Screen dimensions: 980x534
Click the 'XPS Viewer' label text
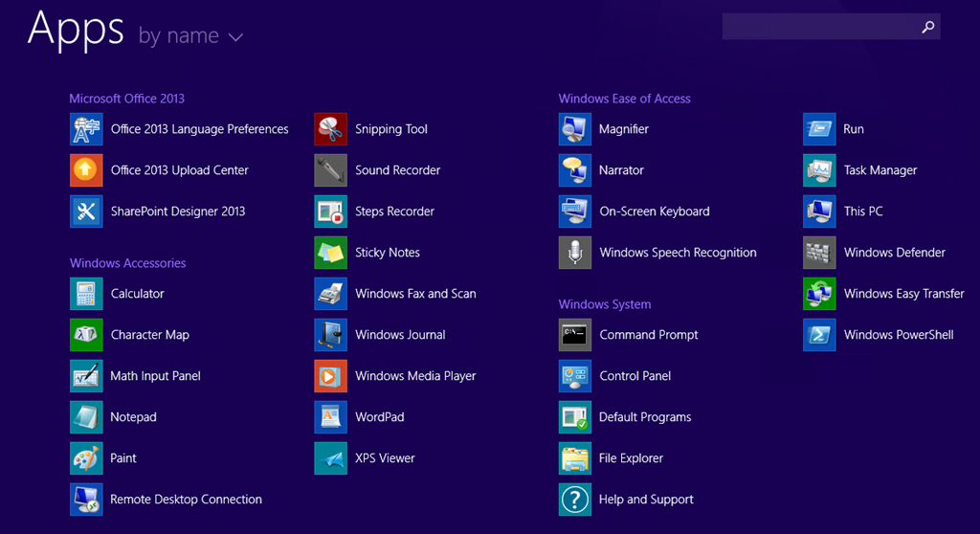pos(385,459)
